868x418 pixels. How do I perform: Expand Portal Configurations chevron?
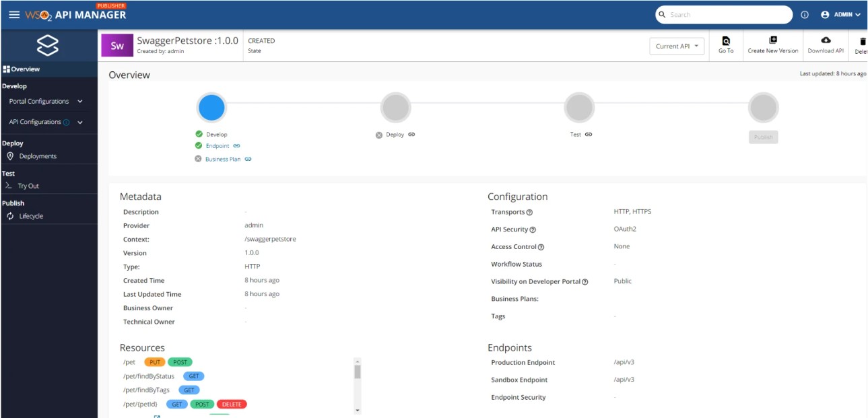pos(80,102)
